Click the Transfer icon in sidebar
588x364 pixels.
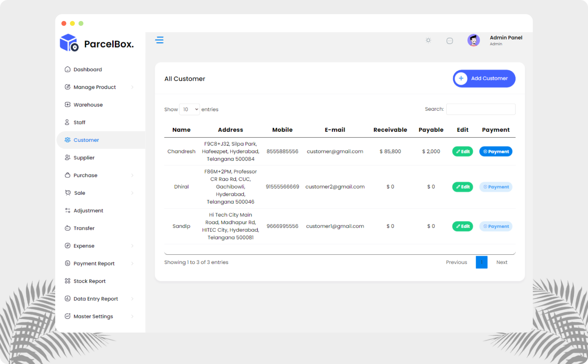click(67, 228)
